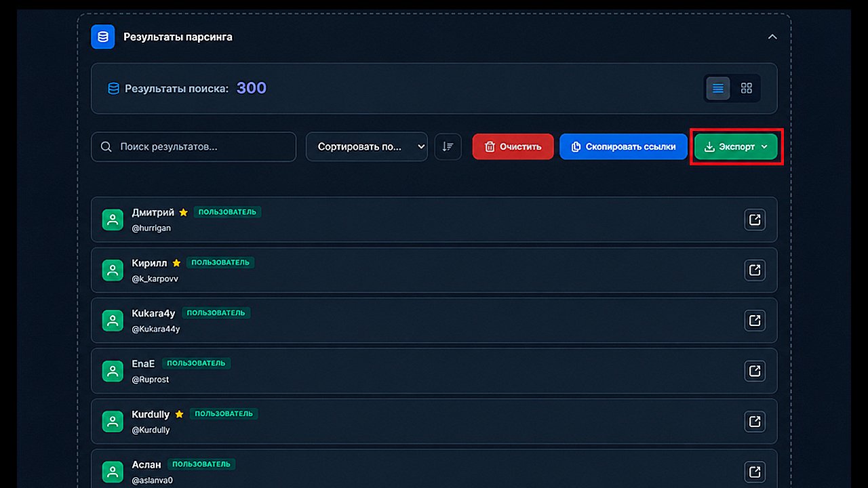
Task: Click the name Дмитрий in the list
Action: click(153, 212)
